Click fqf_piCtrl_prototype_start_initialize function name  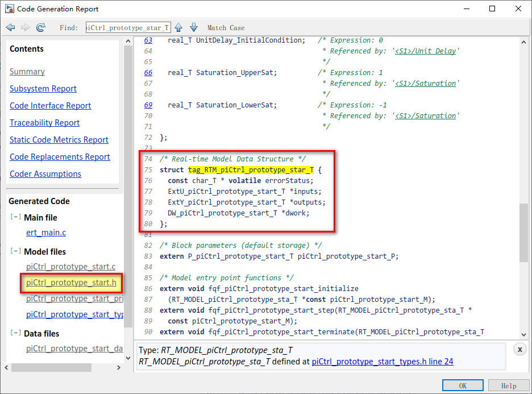[x=283, y=289]
